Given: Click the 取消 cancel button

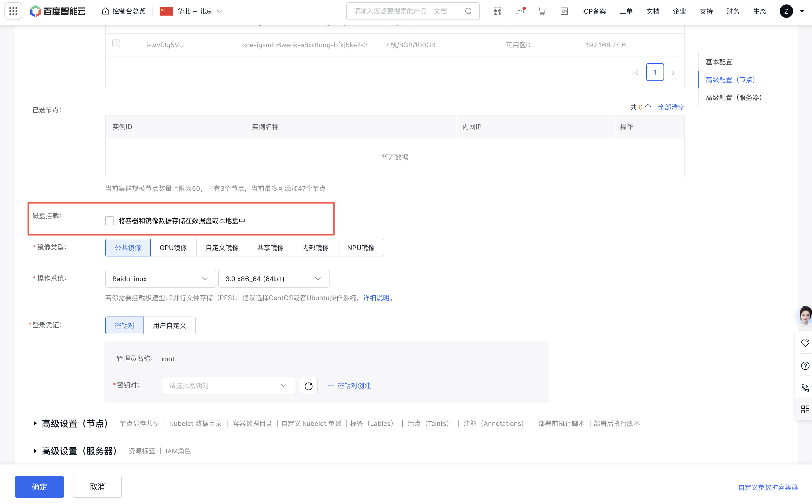Looking at the screenshot, I should tap(97, 487).
